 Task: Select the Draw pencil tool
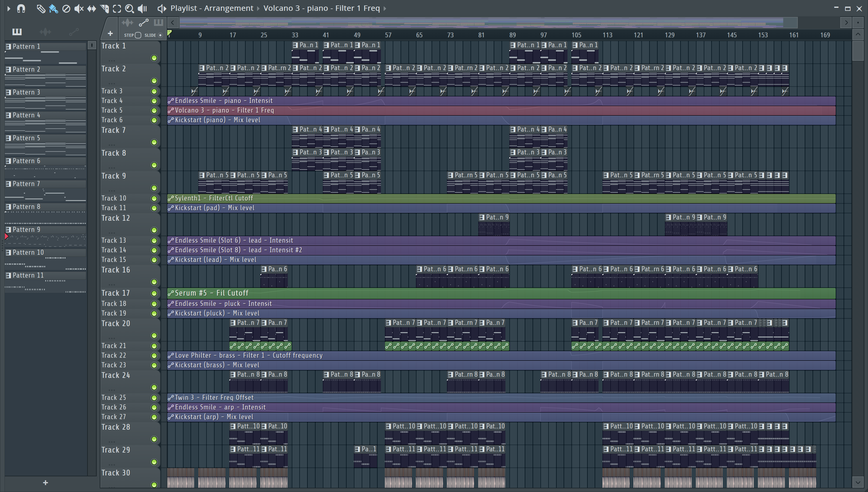[x=41, y=8]
